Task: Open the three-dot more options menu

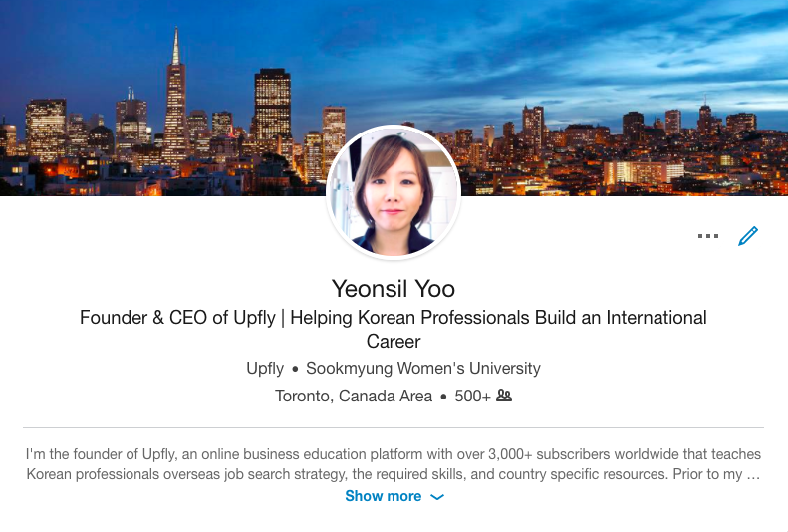Action: (708, 235)
